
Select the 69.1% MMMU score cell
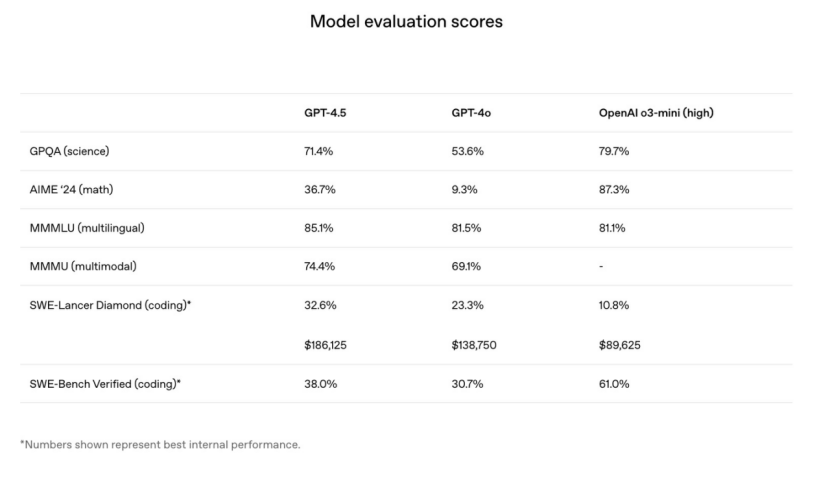click(x=466, y=267)
